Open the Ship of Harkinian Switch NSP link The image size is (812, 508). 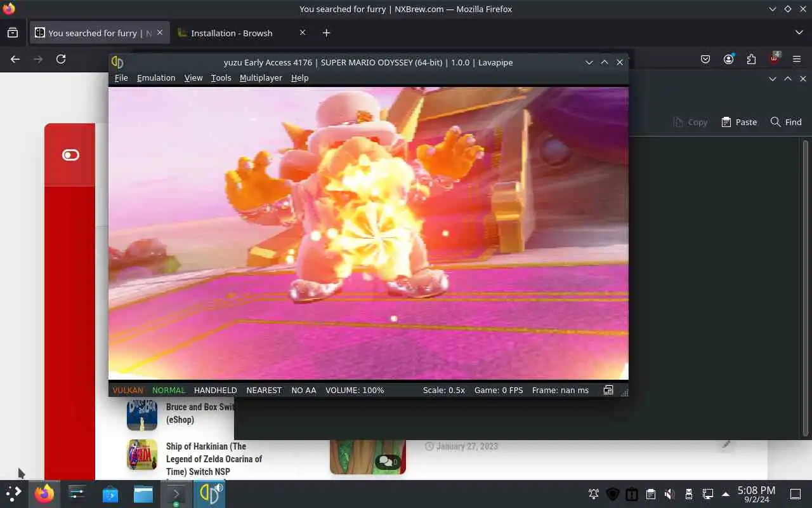pyautogui.click(x=214, y=458)
